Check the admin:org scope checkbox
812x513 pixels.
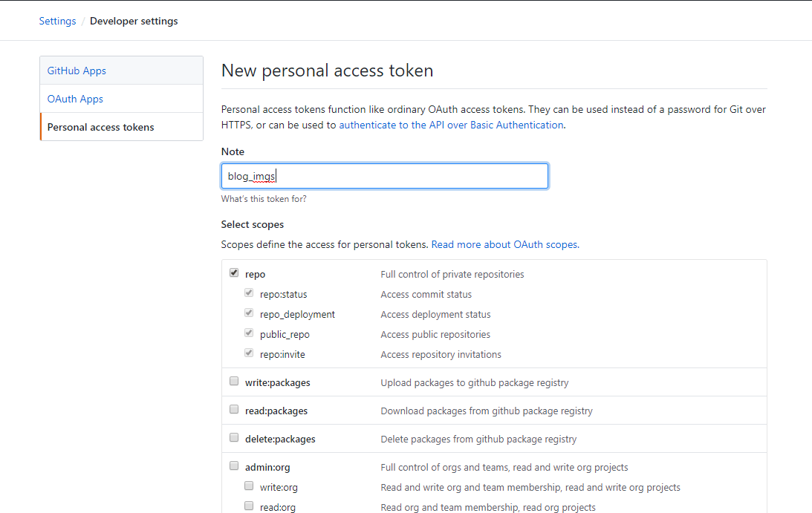point(234,465)
